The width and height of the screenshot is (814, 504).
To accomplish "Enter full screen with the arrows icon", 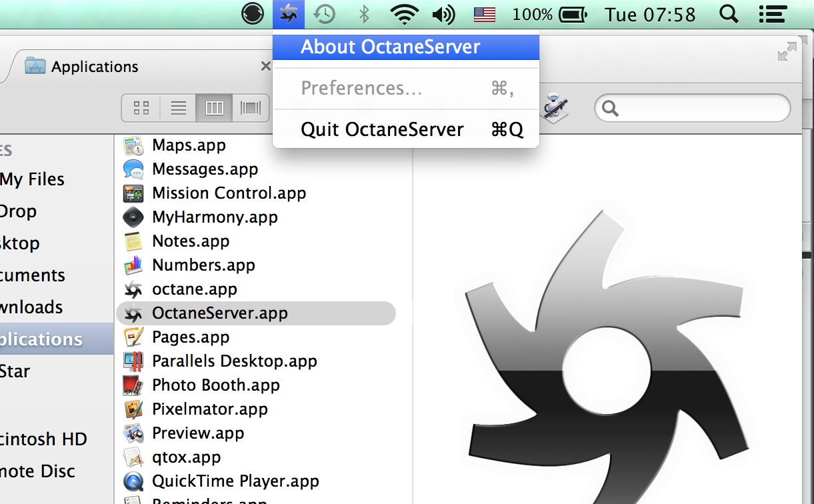I will 787,51.
